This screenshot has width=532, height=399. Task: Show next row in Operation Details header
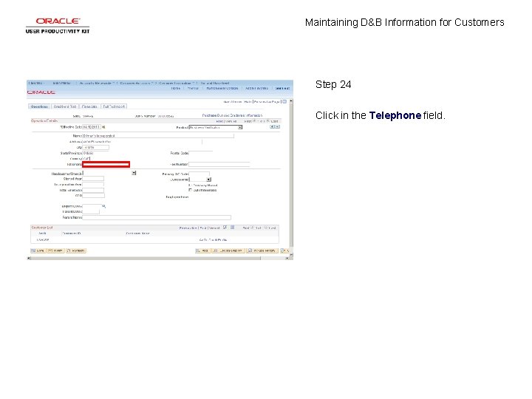(x=268, y=120)
